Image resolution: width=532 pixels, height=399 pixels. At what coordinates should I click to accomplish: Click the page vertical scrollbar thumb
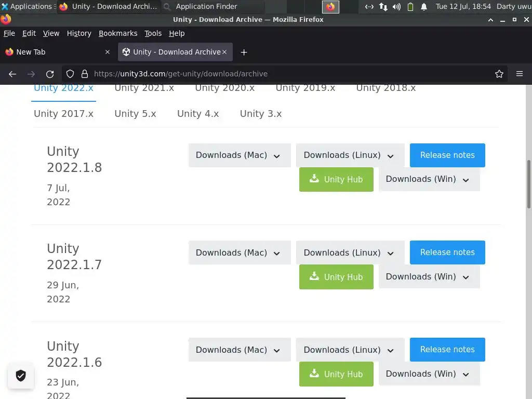pyautogui.click(x=528, y=184)
